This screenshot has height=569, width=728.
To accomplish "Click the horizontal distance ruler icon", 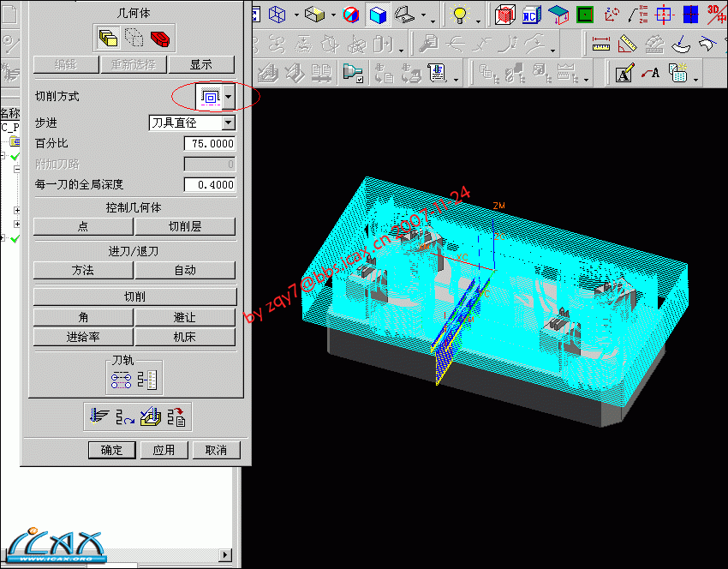I will click(x=600, y=45).
